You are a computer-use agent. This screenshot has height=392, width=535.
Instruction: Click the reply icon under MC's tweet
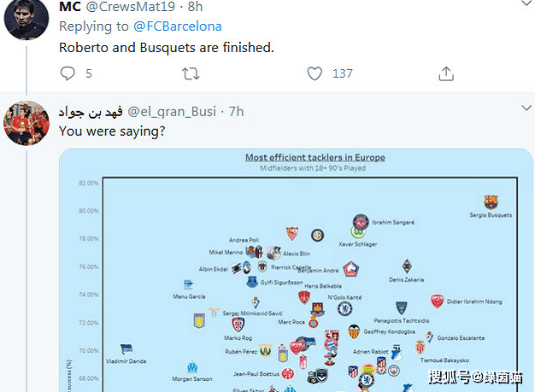point(68,73)
